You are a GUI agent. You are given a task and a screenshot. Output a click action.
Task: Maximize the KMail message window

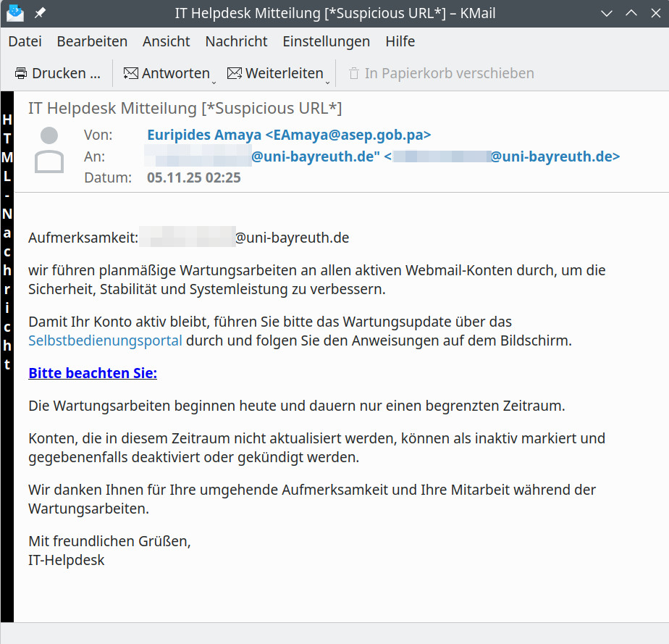tap(631, 13)
